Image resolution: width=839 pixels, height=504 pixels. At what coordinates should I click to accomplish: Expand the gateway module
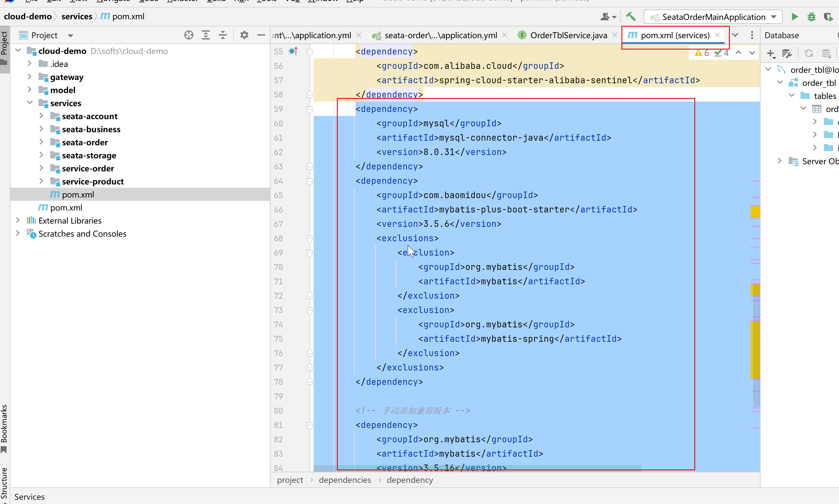29,77
